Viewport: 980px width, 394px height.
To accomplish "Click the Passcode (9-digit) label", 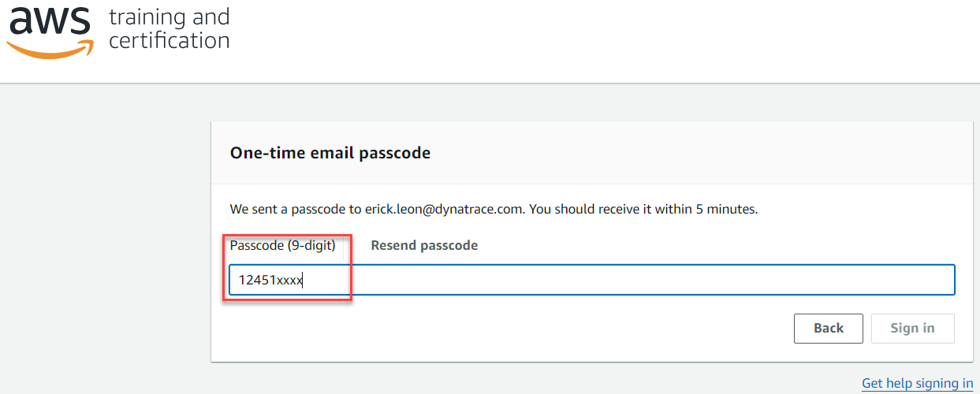I will coord(283,245).
